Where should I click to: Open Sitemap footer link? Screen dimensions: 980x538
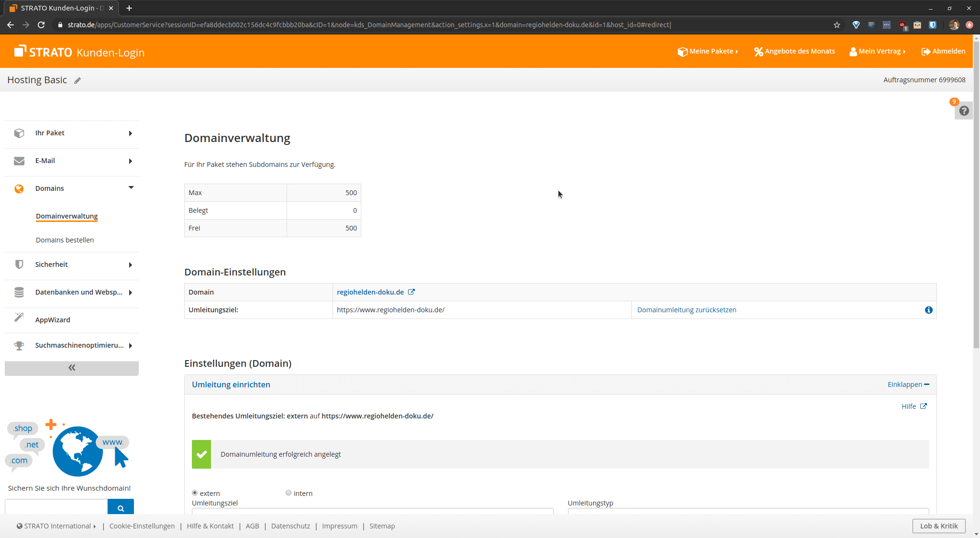[382, 526]
